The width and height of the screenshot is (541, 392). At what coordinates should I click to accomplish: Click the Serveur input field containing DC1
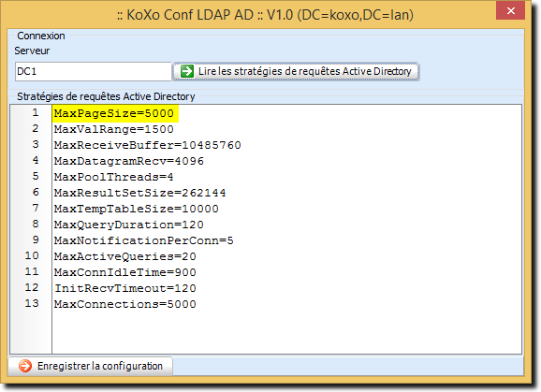pyautogui.click(x=94, y=71)
